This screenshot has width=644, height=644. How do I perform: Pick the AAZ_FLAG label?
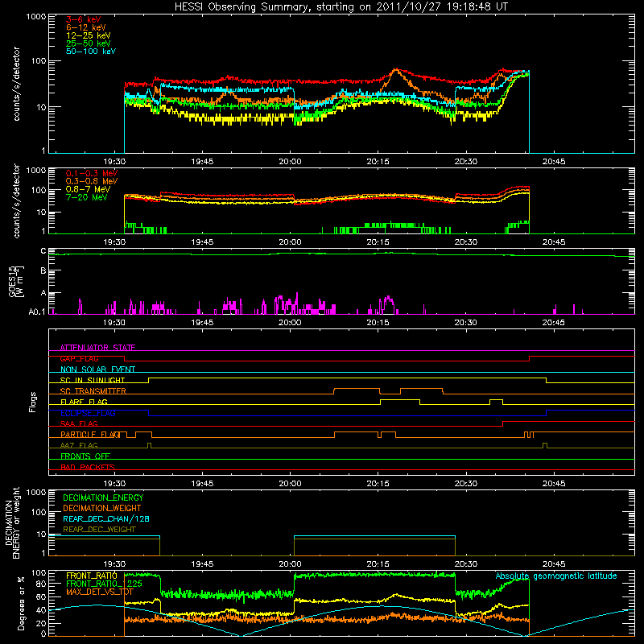pyautogui.click(x=79, y=446)
